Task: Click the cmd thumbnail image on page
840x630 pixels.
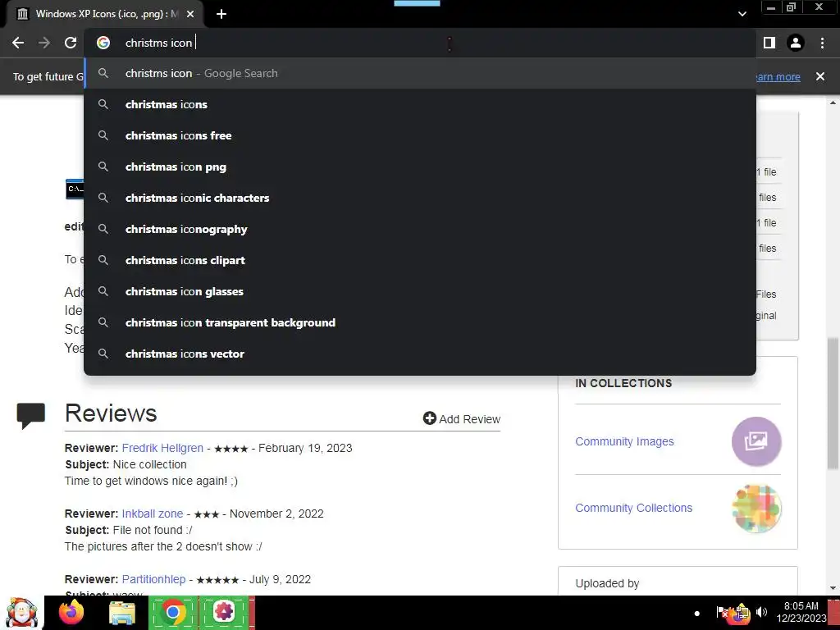Action: pyautogui.click(x=75, y=189)
